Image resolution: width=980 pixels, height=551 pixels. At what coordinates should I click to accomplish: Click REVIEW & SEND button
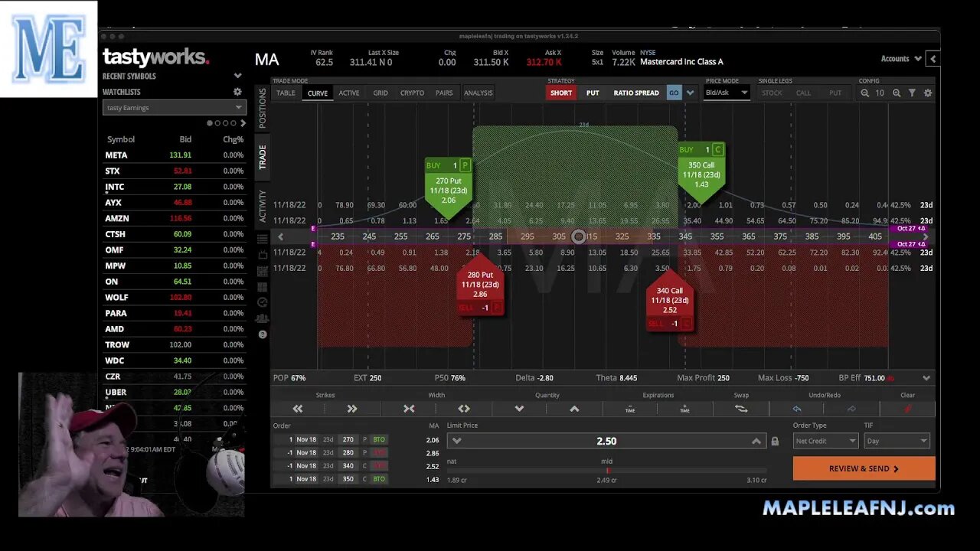pos(864,468)
